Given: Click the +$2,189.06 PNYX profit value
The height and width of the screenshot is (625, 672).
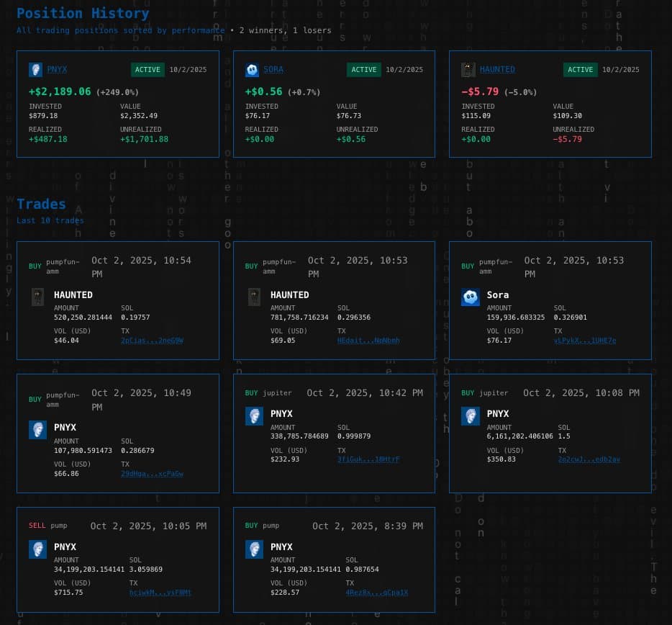Looking at the screenshot, I should (x=60, y=91).
